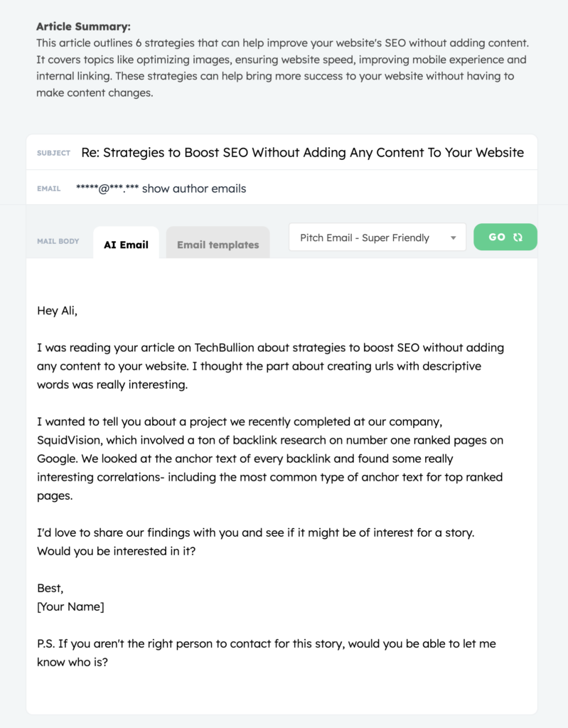Screen dimensions: 568x728
Task: Open the Pitch Email - Super Friendly dropdown
Action: pos(377,237)
